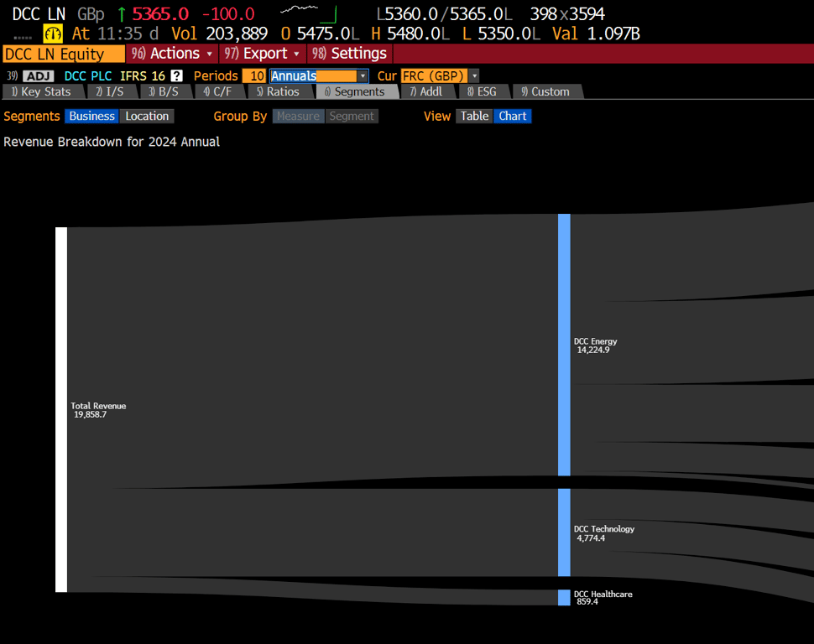Click the blue DCC Energy Sankey bar

tap(564, 345)
